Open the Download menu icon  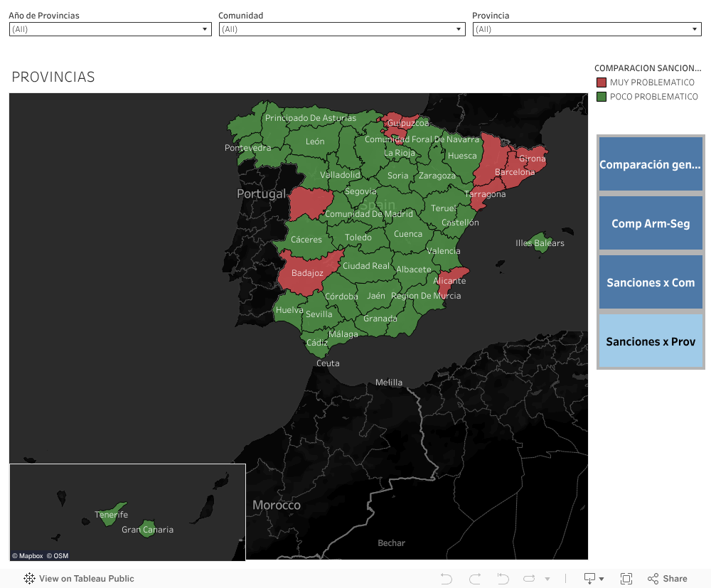pos(593,579)
